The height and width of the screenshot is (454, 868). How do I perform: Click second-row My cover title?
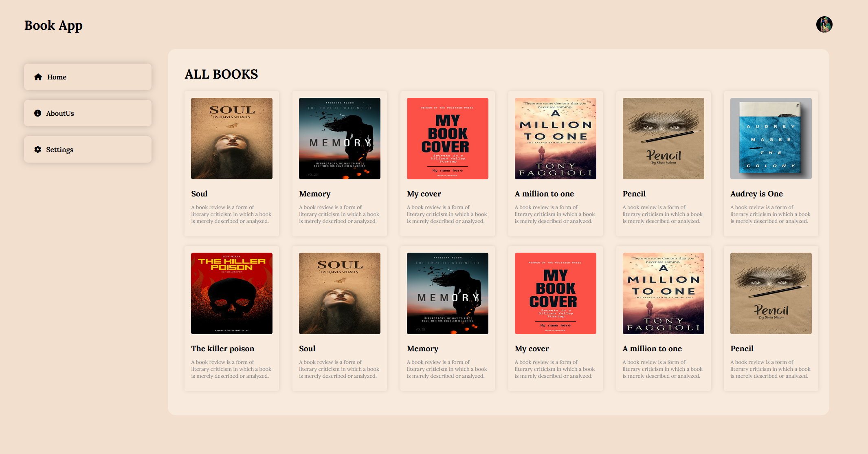pyautogui.click(x=532, y=349)
